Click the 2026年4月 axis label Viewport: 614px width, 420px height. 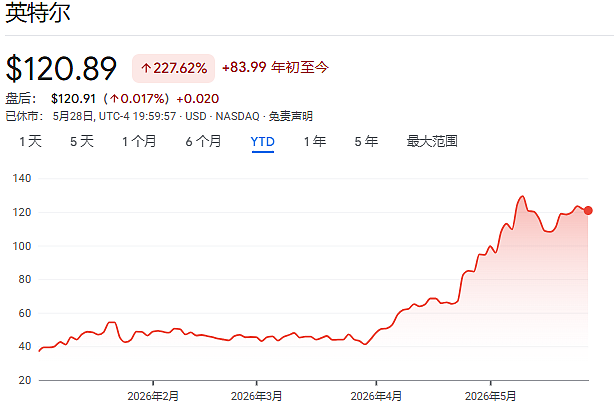pos(376,396)
